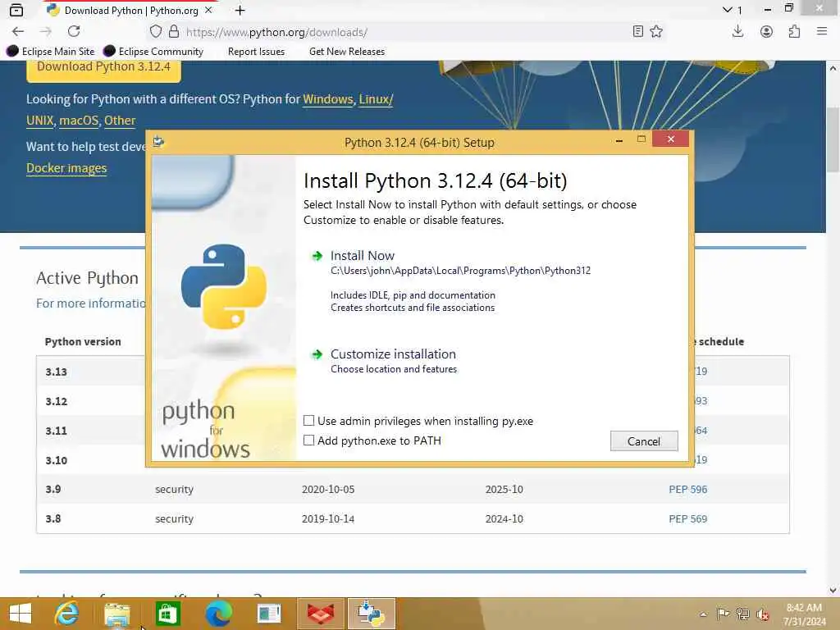
Task: Open the Firefox downloads panel
Action: [737, 32]
